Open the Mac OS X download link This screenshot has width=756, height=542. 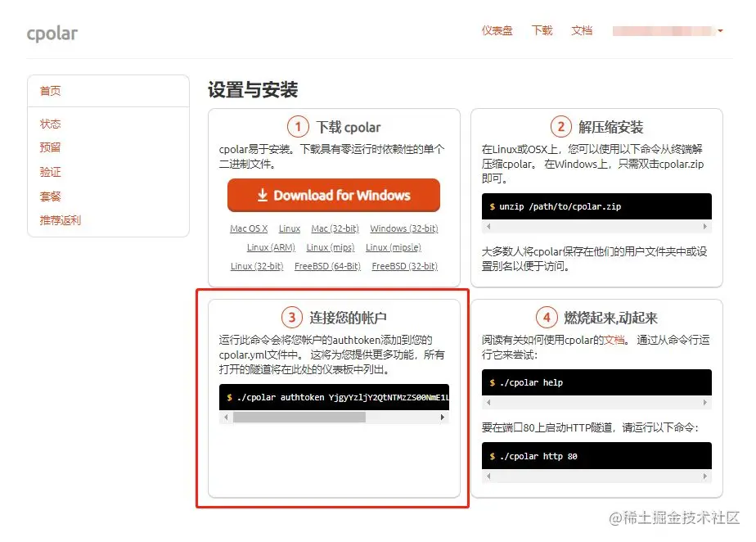(249, 228)
